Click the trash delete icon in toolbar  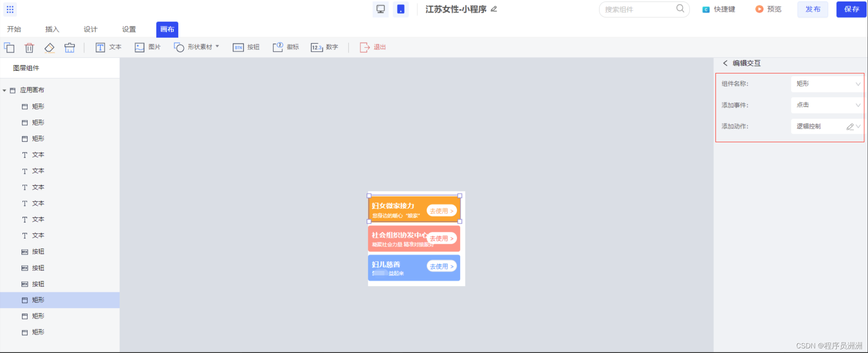(29, 47)
